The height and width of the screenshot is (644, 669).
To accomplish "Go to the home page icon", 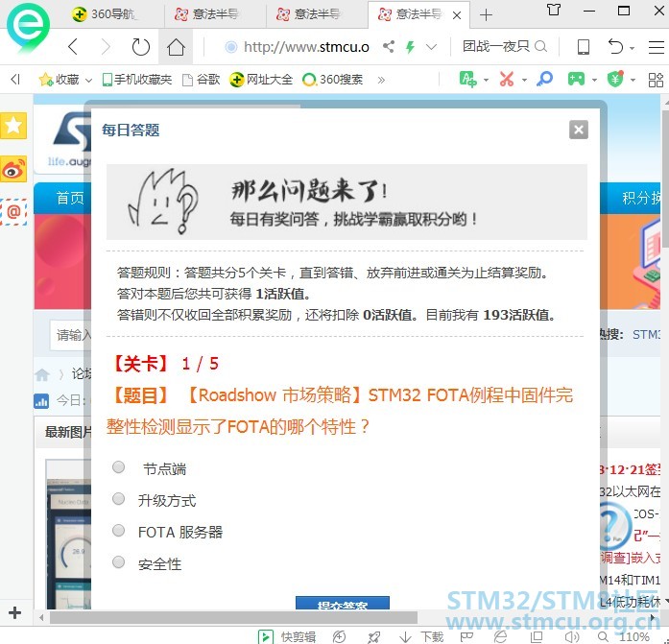I will (176, 47).
